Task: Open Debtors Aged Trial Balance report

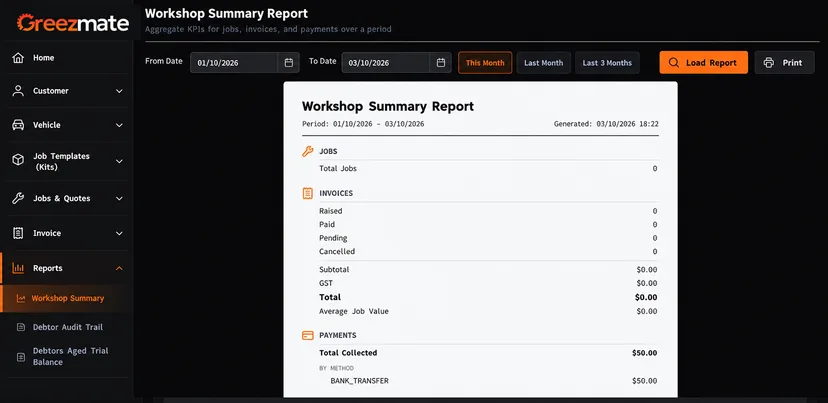Action: coord(68,357)
